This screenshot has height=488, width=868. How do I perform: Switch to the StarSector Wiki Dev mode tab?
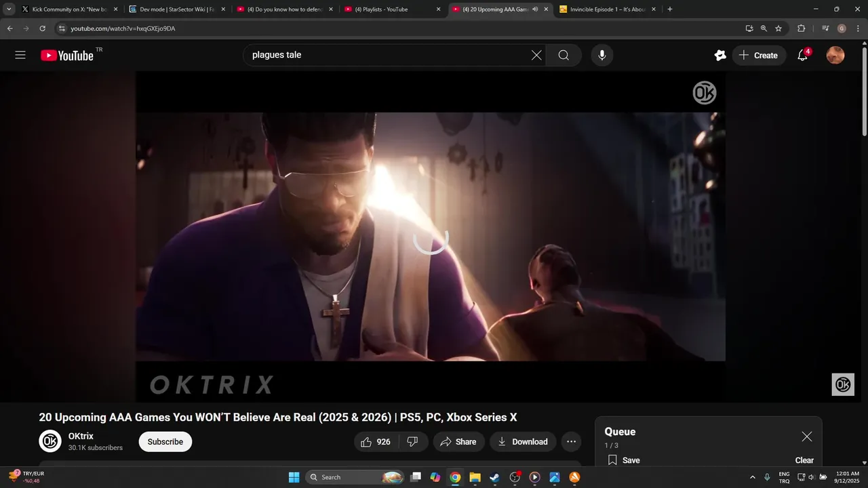tap(176, 9)
